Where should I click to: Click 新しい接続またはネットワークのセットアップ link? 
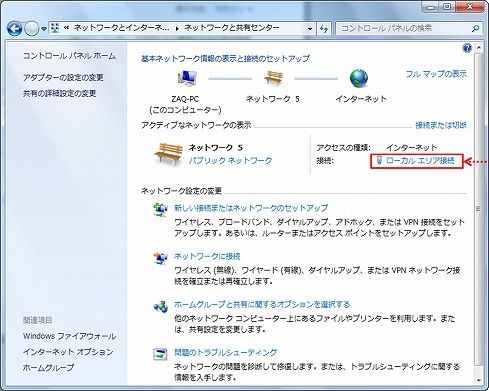click(x=251, y=208)
